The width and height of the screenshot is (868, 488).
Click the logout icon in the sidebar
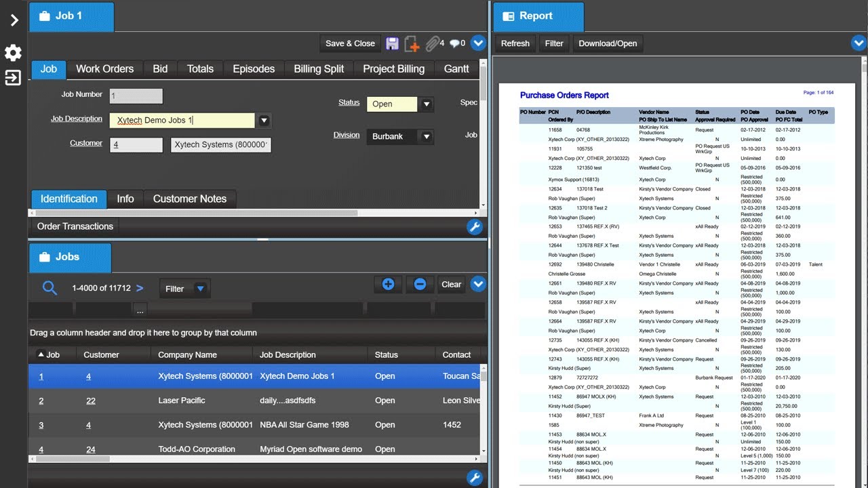click(13, 77)
